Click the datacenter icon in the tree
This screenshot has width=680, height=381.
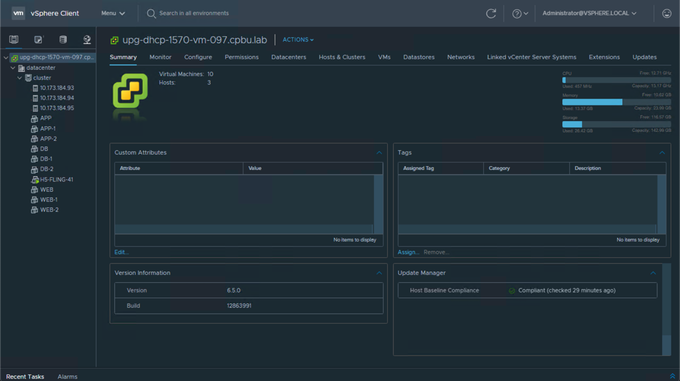[21, 68]
